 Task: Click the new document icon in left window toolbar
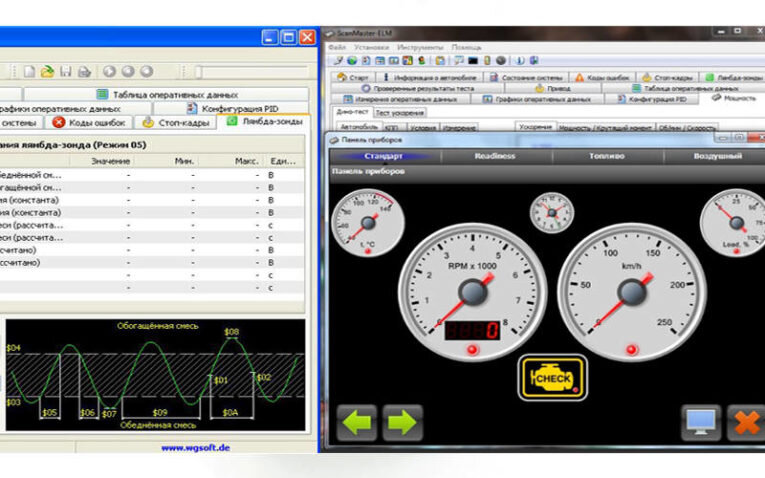29,72
